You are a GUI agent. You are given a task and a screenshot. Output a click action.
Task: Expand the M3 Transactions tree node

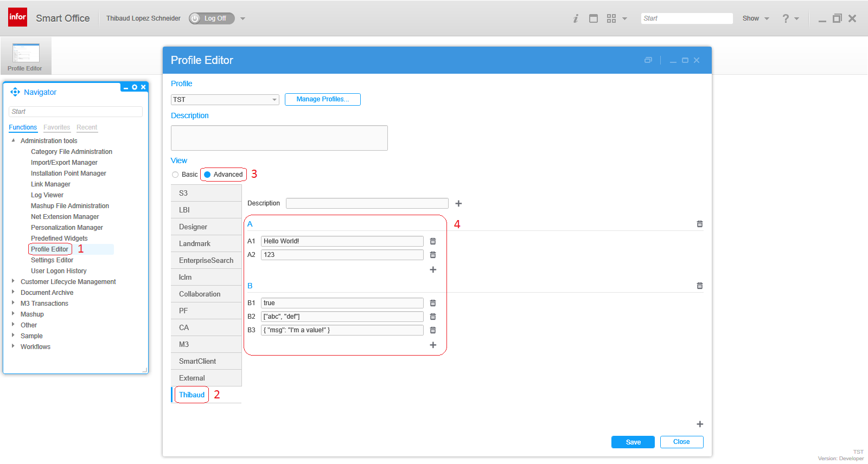click(13, 304)
